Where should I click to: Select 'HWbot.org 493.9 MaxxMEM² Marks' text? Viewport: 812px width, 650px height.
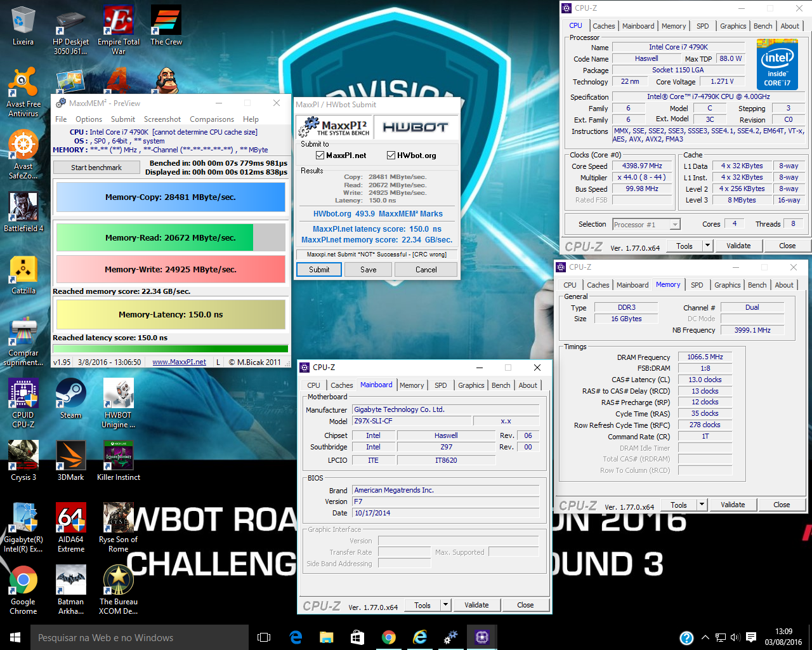(378, 214)
